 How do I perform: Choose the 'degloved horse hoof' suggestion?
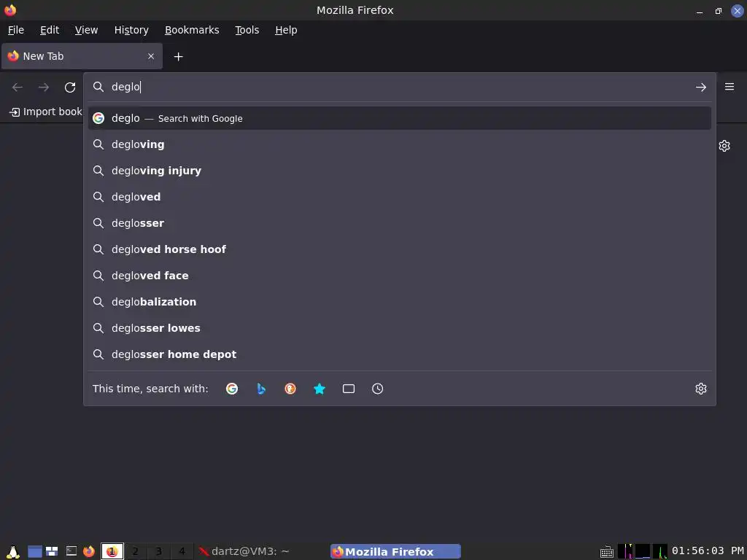[x=400, y=249]
